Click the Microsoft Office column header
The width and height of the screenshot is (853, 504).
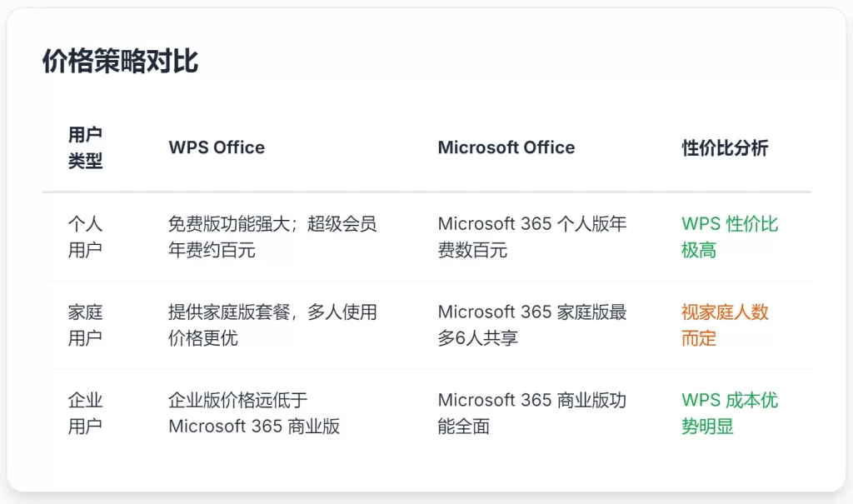pyautogui.click(x=506, y=147)
